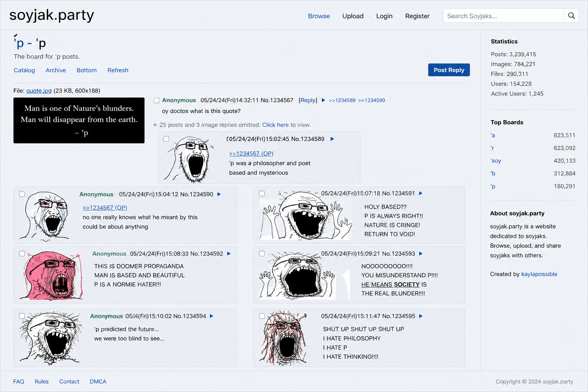
Task: Select the original post checkbox No.1234567
Action: [x=157, y=100]
